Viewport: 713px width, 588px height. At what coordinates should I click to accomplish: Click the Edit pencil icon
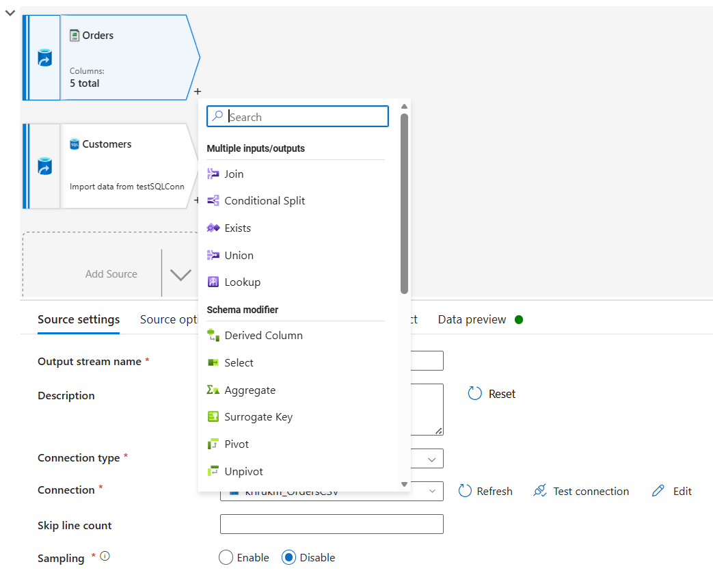pyautogui.click(x=658, y=491)
